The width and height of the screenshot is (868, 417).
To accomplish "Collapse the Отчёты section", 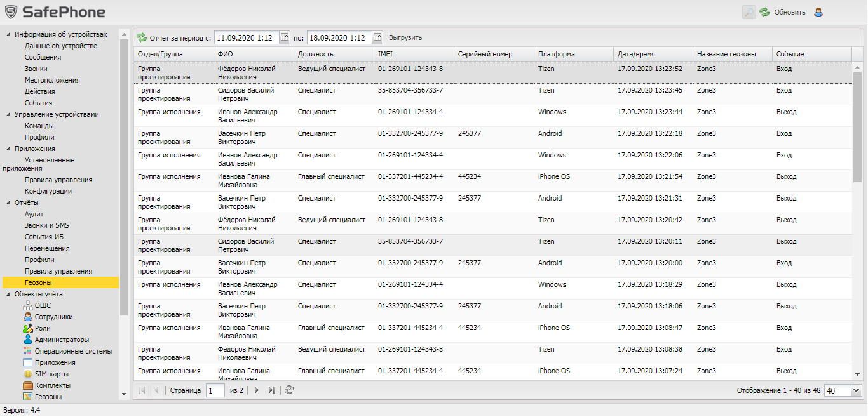I will pyautogui.click(x=8, y=202).
